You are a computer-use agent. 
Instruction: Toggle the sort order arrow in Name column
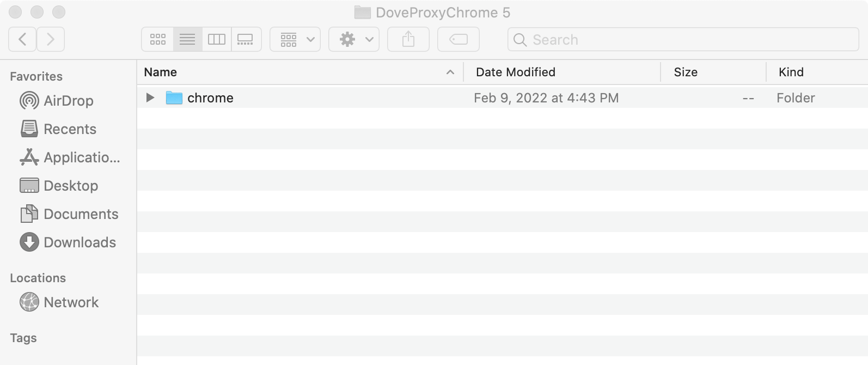(x=450, y=72)
